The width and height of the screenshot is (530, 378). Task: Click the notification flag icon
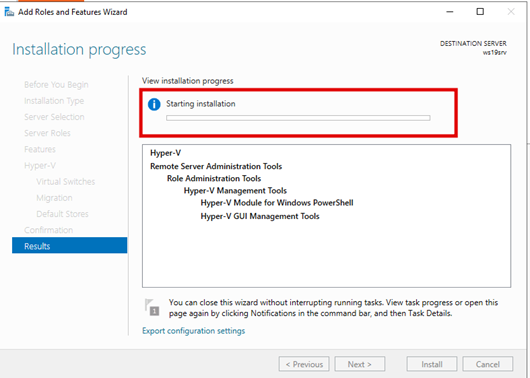[x=152, y=307]
